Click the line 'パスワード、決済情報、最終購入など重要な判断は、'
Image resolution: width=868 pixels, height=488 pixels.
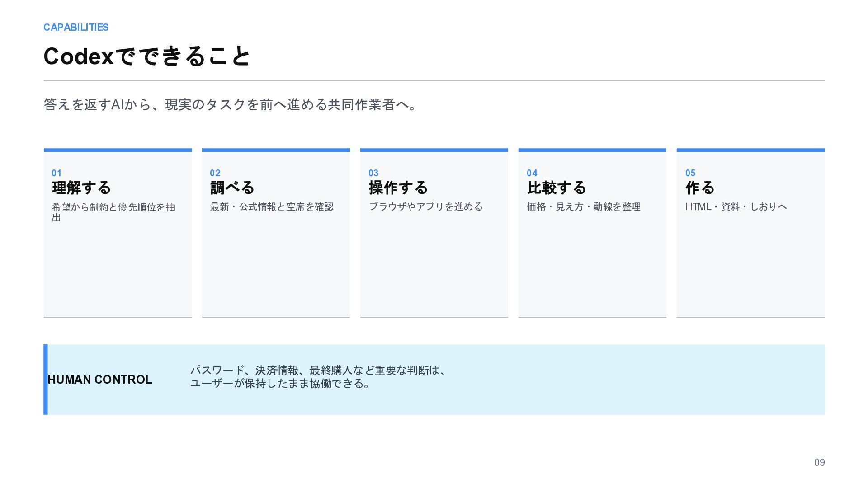(x=318, y=371)
